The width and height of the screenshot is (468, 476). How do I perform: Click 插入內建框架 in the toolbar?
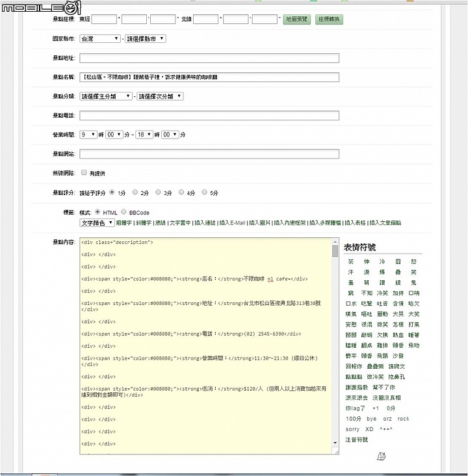pyautogui.click(x=290, y=223)
